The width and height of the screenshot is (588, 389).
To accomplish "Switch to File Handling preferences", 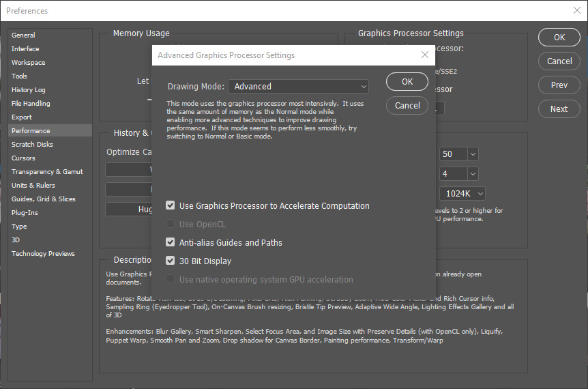I will 50,103.
